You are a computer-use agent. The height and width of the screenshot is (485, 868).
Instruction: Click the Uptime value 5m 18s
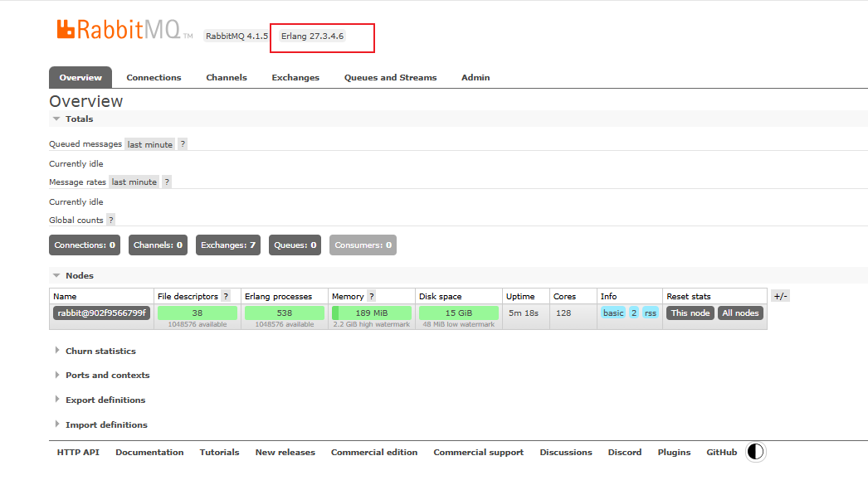524,313
